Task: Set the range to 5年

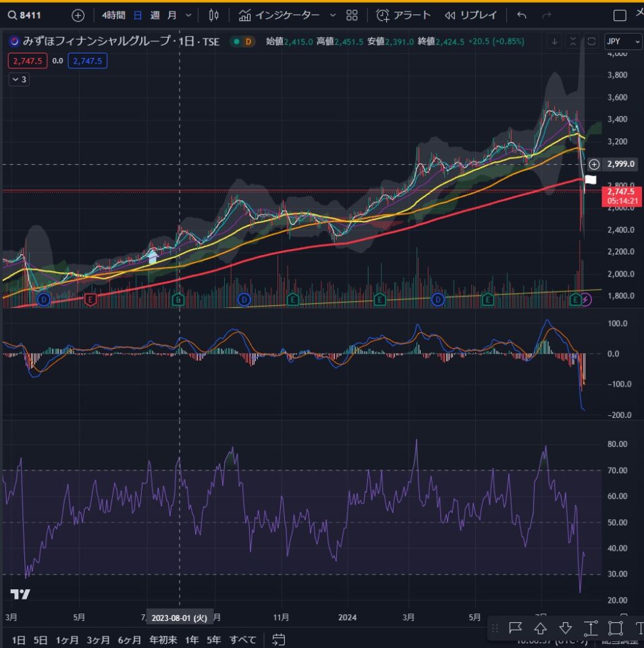Action: [x=214, y=640]
